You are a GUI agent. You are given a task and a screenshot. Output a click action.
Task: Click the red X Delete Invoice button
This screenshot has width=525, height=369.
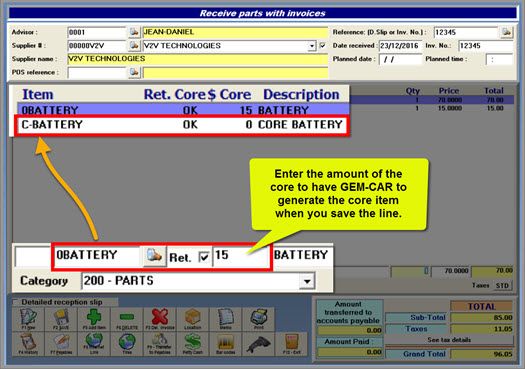[160, 319]
